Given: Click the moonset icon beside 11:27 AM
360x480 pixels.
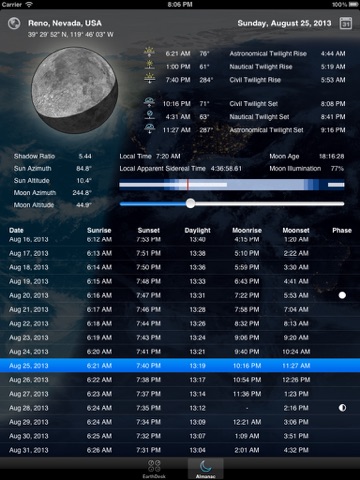Looking at the screenshot, I should coord(149,129).
